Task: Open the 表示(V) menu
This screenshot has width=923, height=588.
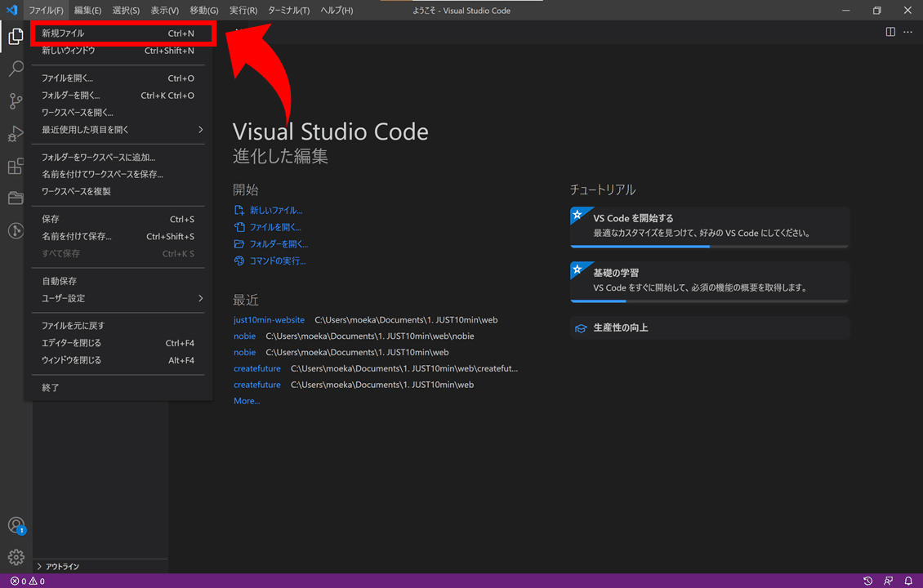Action: 165,11
